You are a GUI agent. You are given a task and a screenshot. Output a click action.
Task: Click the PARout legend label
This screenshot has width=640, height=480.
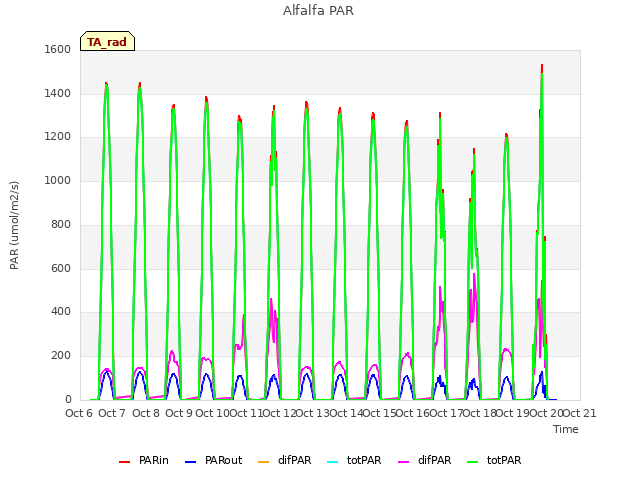point(223,460)
